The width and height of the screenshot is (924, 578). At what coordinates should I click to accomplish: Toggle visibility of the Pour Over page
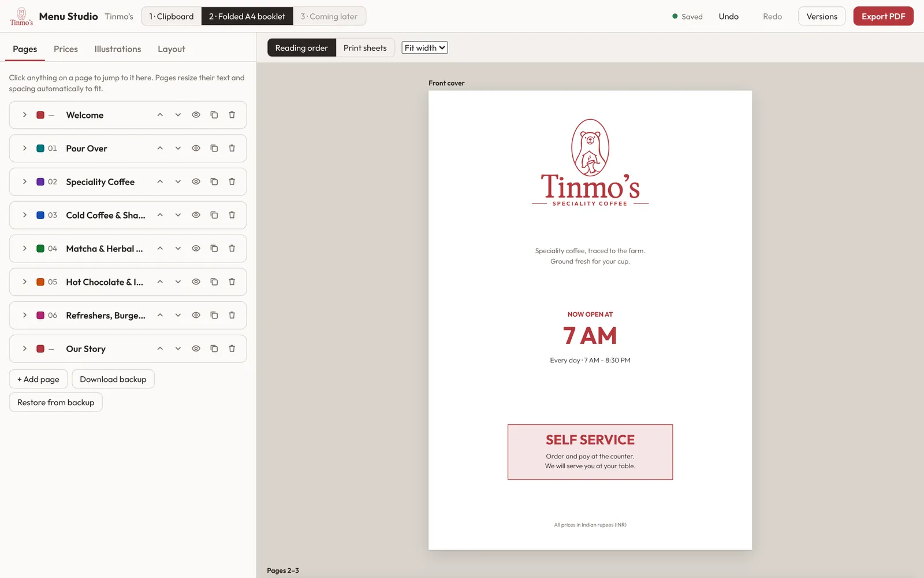click(x=196, y=149)
